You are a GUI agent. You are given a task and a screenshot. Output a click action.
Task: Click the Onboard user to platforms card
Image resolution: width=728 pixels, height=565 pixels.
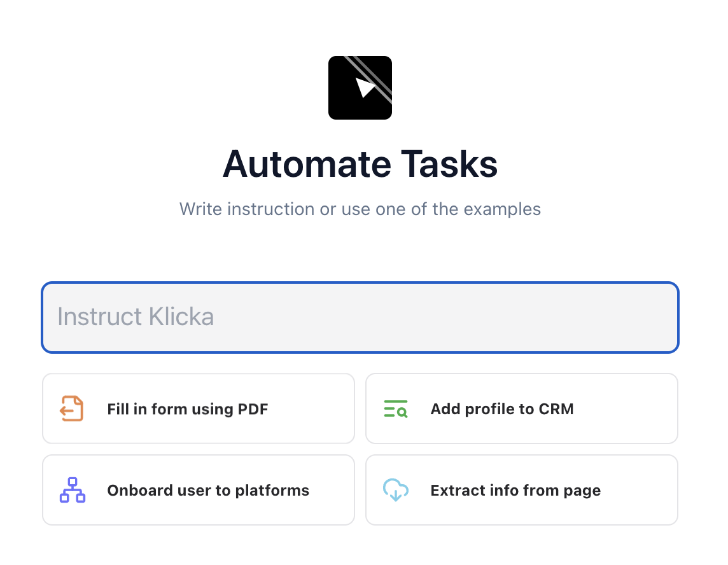[198, 490]
